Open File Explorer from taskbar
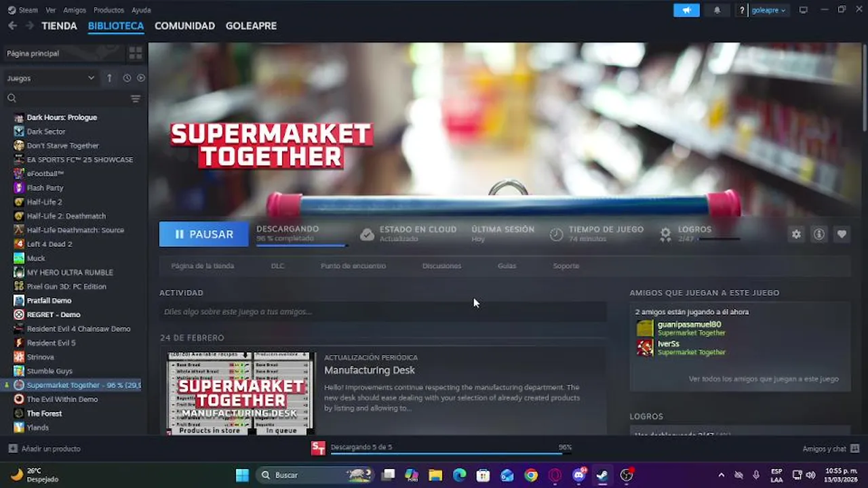Viewport: 868px width, 488px height. pyautogui.click(x=435, y=475)
